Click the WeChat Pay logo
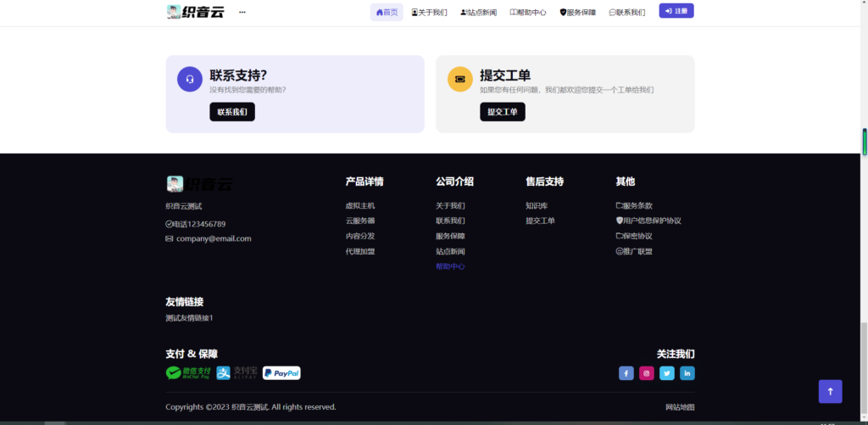The width and height of the screenshot is (868, 425). tap(188, 373)
